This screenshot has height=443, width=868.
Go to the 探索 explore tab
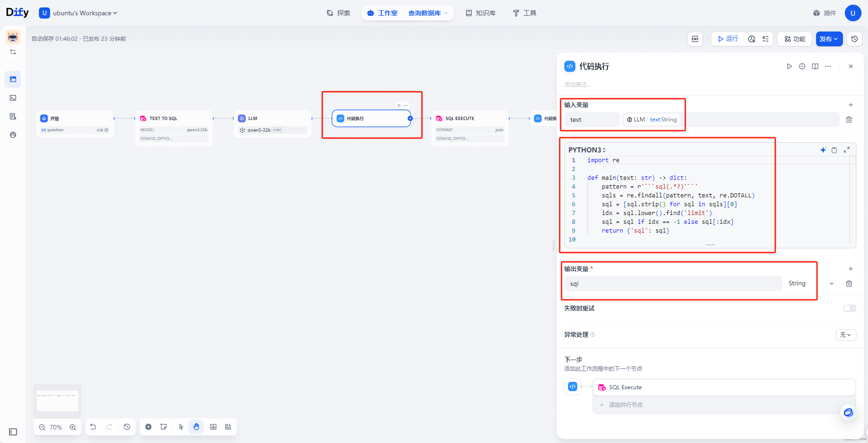point(338,13)
